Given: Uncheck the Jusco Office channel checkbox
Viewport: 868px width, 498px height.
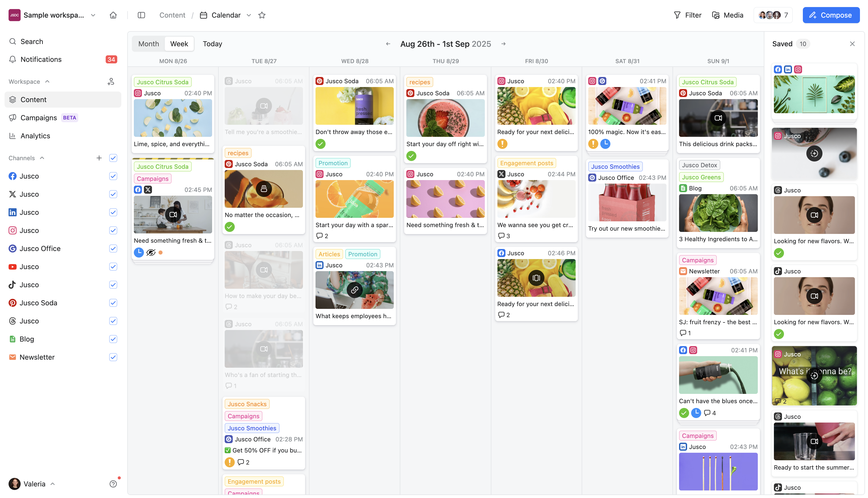Looking at the screenshot, I should pos(113,249).
